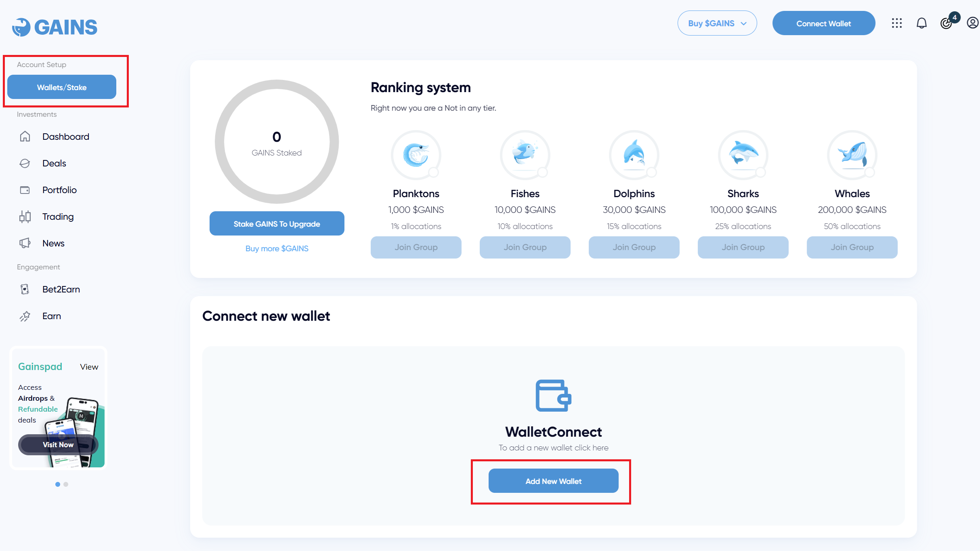Select the second carousel dot
Viewport: 980px width, 551px height.
tap(66, 484)
